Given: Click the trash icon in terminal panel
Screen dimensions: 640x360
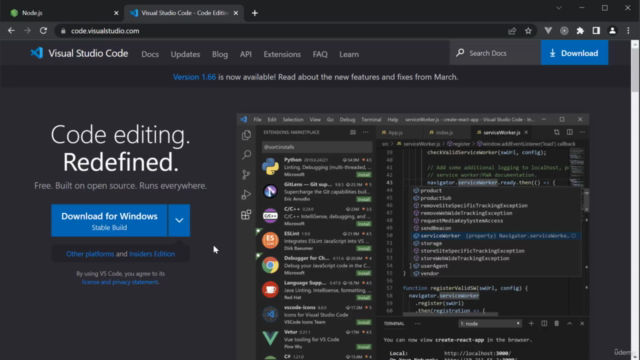Looking at the screenshot, I should click(557, 324).
